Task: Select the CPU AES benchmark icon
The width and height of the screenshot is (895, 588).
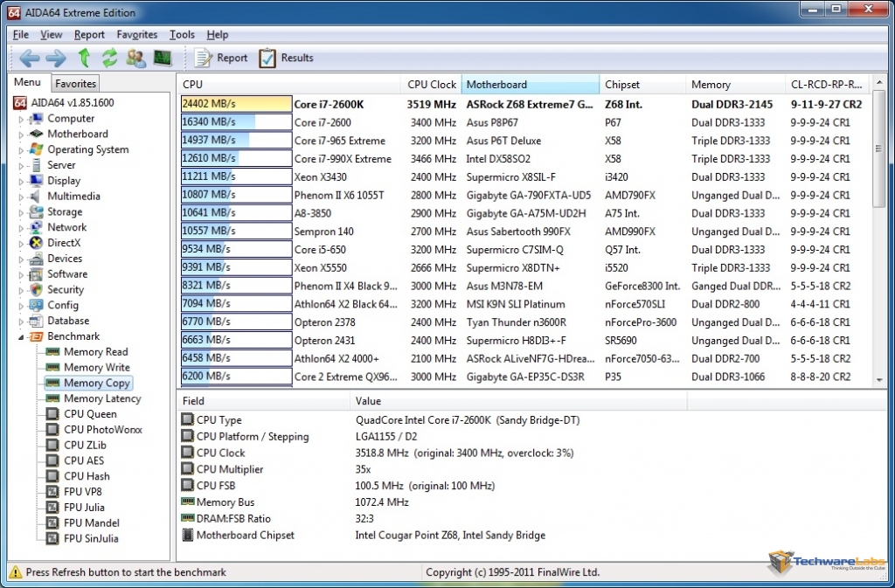Action: pyautogui.click(x=52, y=460)
